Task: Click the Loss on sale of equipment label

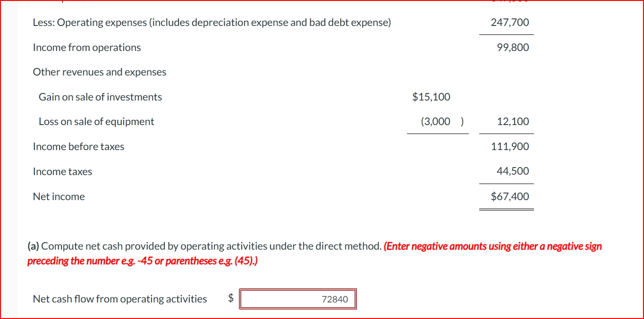Action: 96,121
